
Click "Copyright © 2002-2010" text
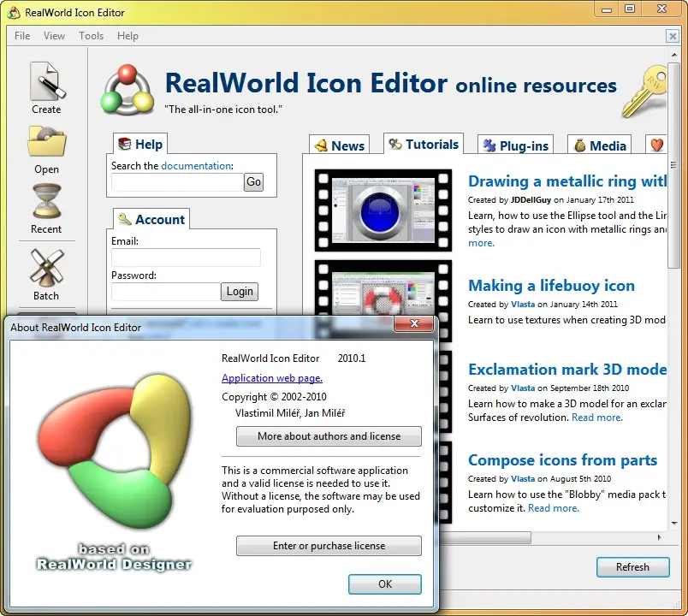(x=274, y=397)
